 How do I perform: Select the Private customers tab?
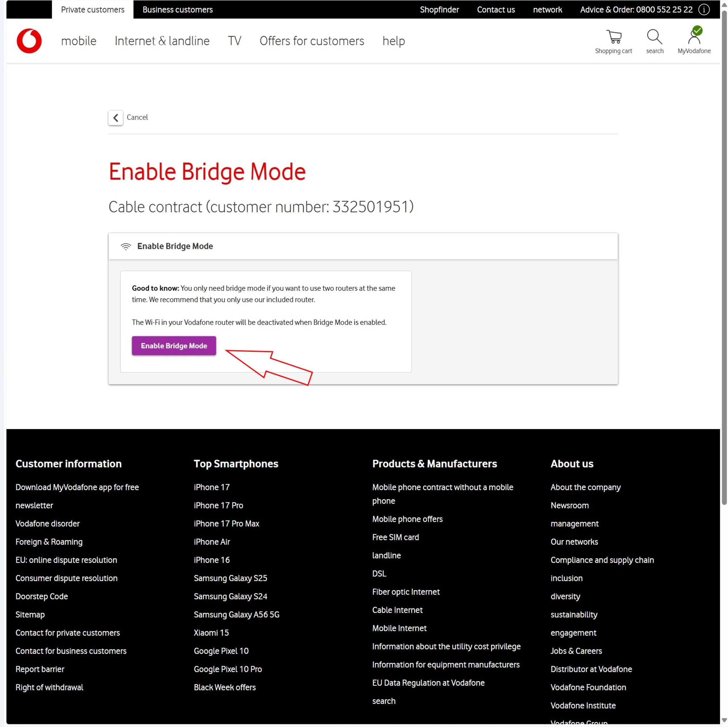93,10
